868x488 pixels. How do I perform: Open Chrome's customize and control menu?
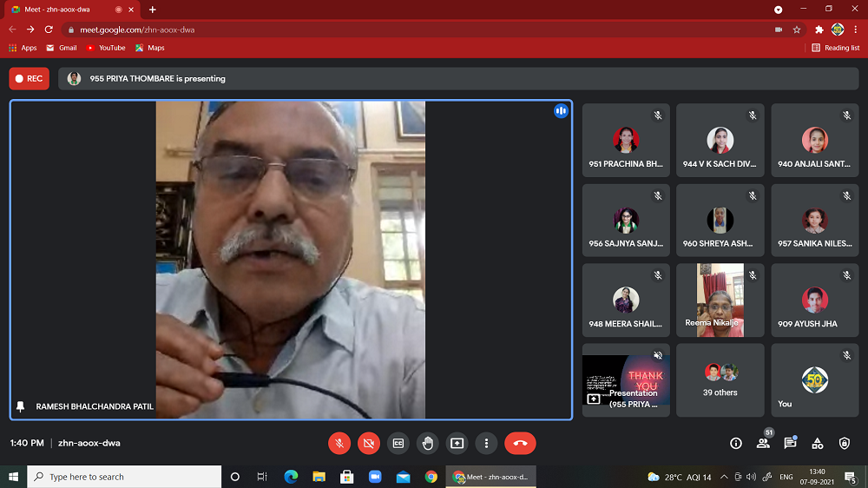tap(856, 30)
